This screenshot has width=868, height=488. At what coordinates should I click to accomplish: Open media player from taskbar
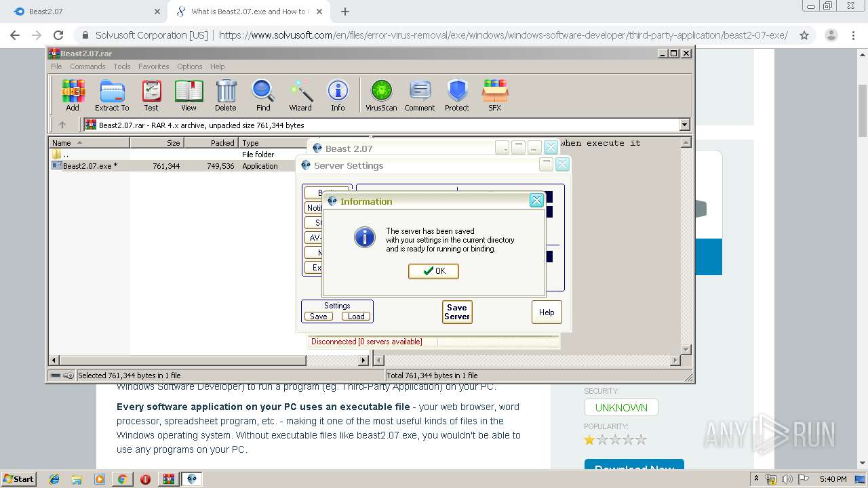(x=100, y=479)
